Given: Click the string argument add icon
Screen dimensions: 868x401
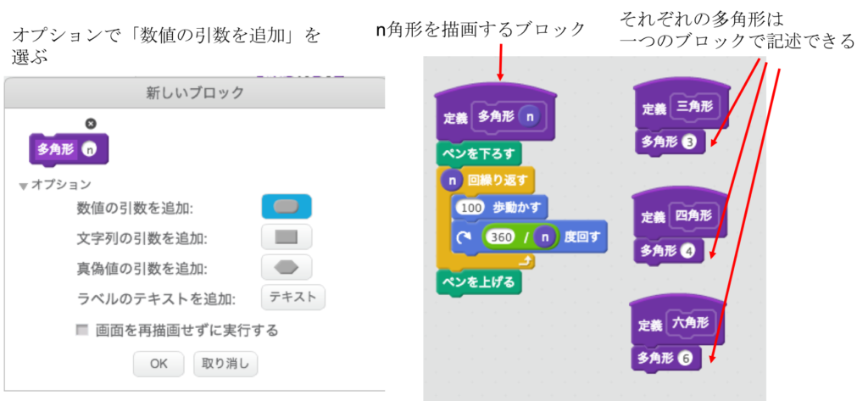Looking at the screenshot, I should 287,237.
